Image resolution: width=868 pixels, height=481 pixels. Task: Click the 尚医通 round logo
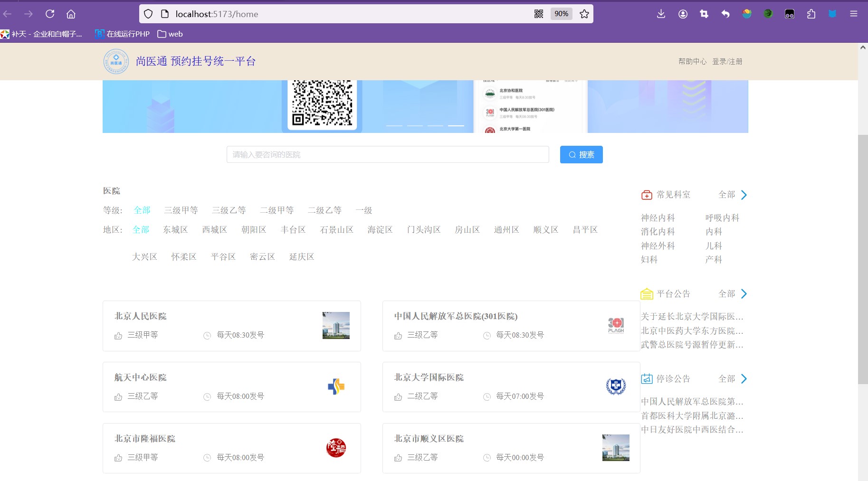click(x=116, y=61)
